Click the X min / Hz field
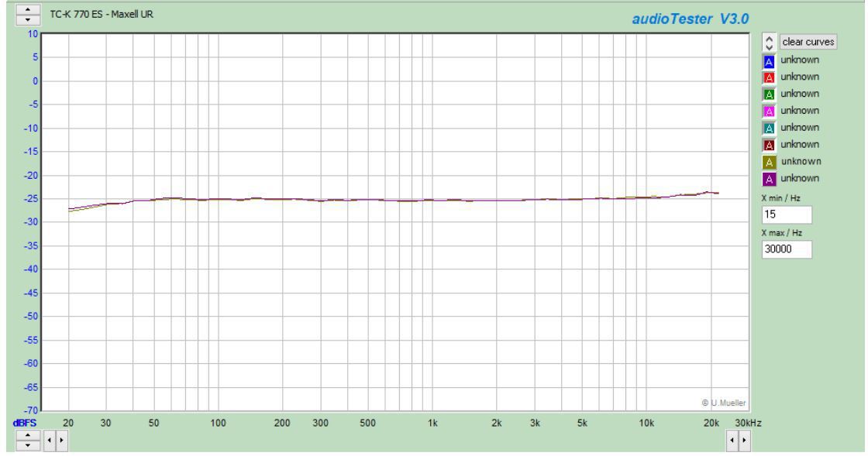The width and height of the screenshot is (868, 456). 787,214
